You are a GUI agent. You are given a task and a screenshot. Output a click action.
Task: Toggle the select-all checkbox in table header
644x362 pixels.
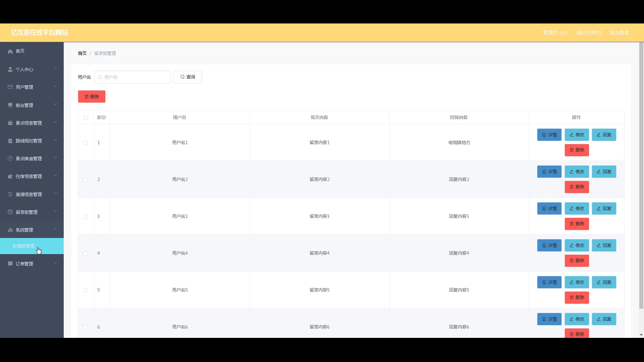click(86, 118)
